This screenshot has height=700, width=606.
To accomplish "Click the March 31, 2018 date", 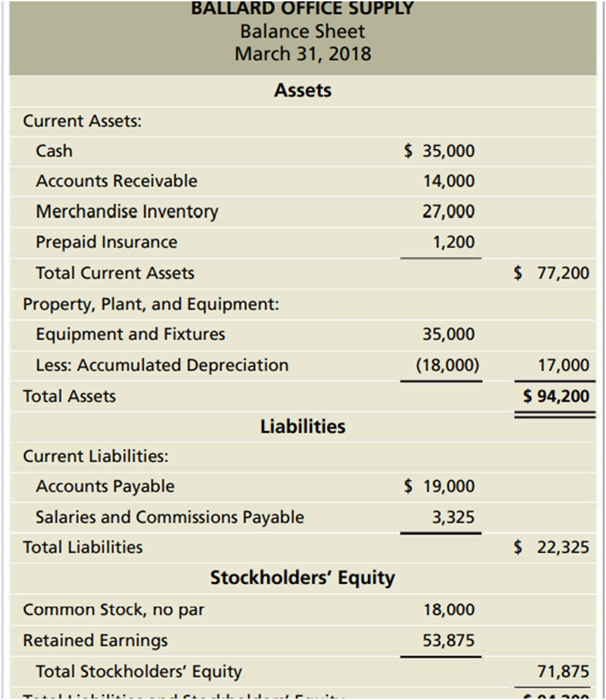I will [302, 53].
